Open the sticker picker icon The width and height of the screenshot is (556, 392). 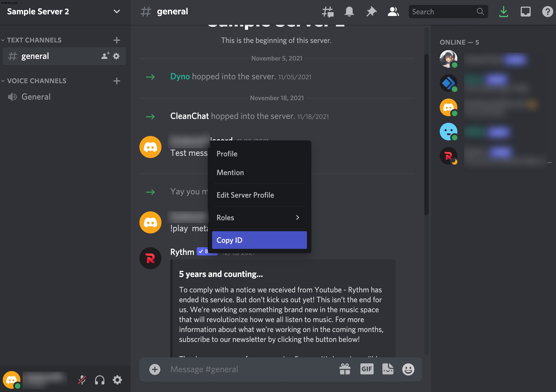click(x=388, y=369)
